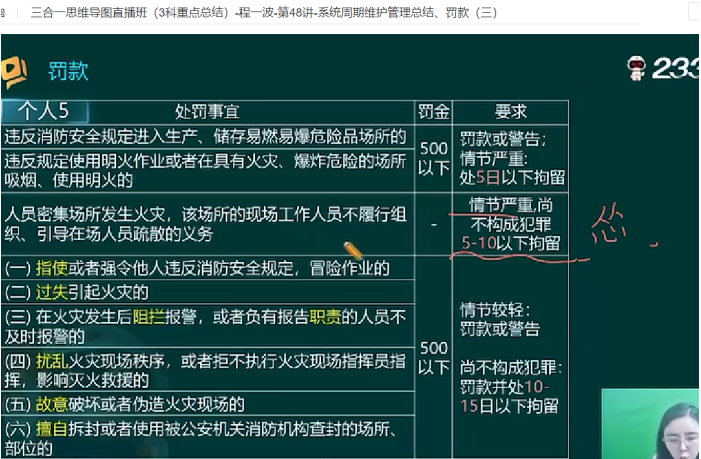The height and width of the screenshot is (459, 701).
Task: Click the 要求 column header
Action: 510,111
